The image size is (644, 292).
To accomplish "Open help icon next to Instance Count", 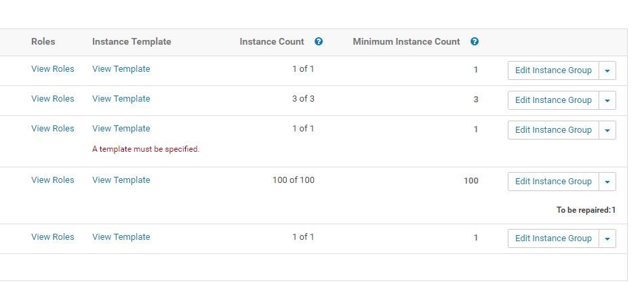I will [319, 41].
